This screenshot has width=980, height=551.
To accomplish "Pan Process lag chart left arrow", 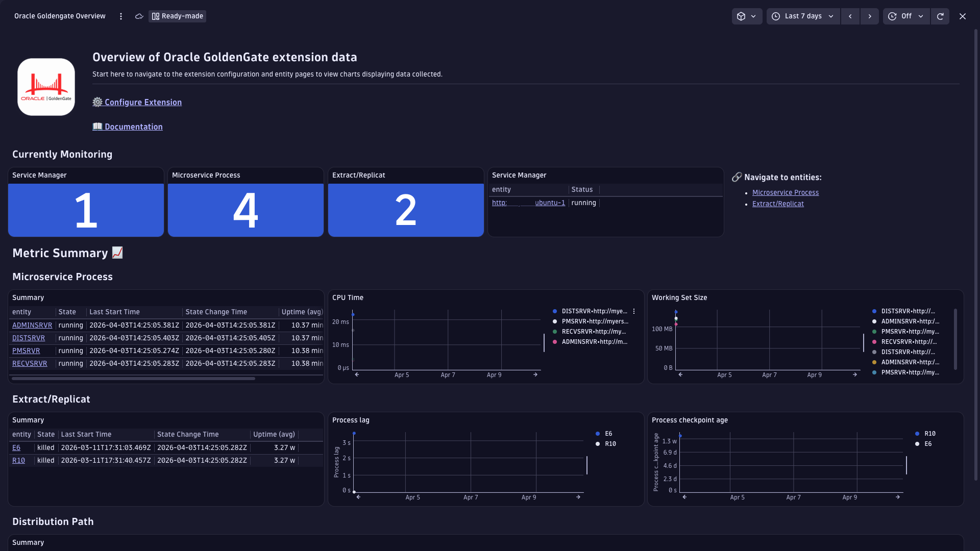I will tap(358, 497).
